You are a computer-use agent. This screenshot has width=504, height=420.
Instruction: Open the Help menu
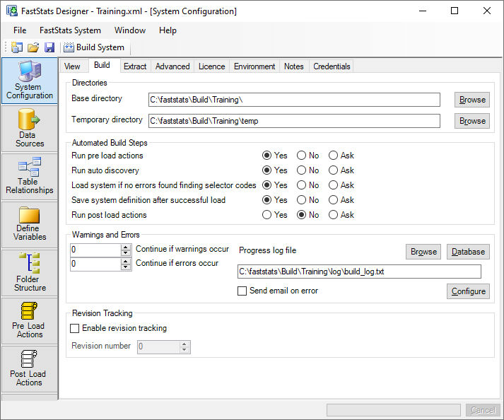click(x=168, y=30)
